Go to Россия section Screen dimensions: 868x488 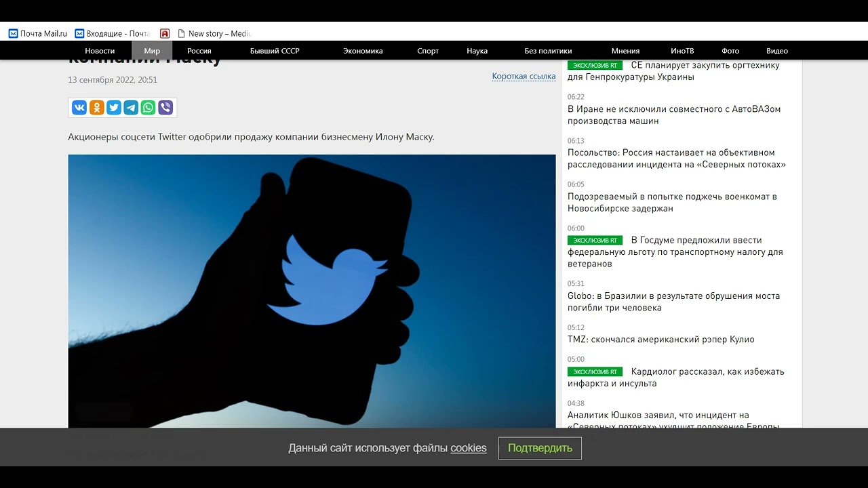tap(199, 51)
